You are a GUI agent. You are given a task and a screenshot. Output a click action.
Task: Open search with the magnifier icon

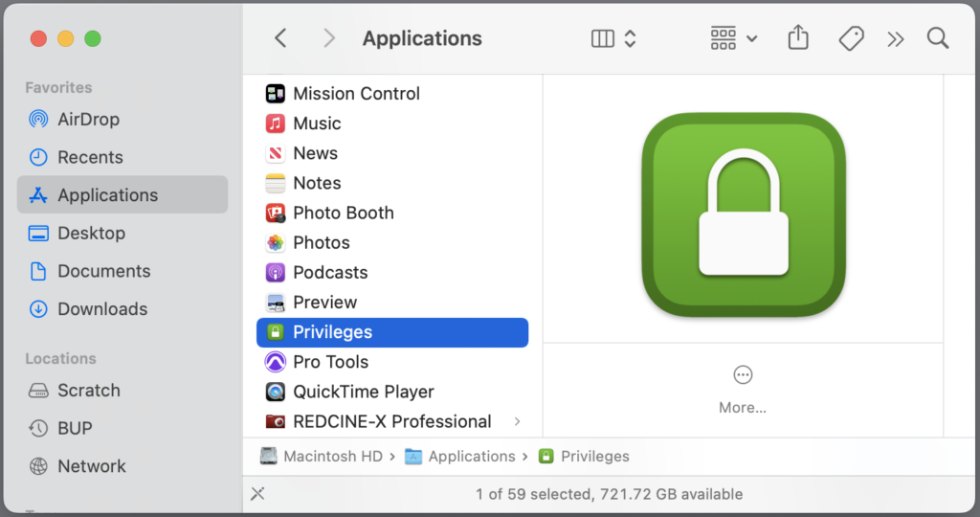point(938,38)
